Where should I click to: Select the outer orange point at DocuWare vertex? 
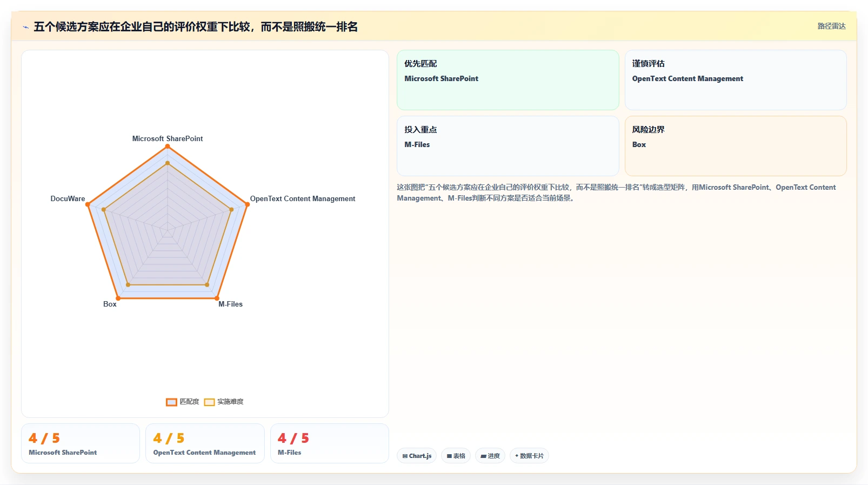(x=88, y=204)
